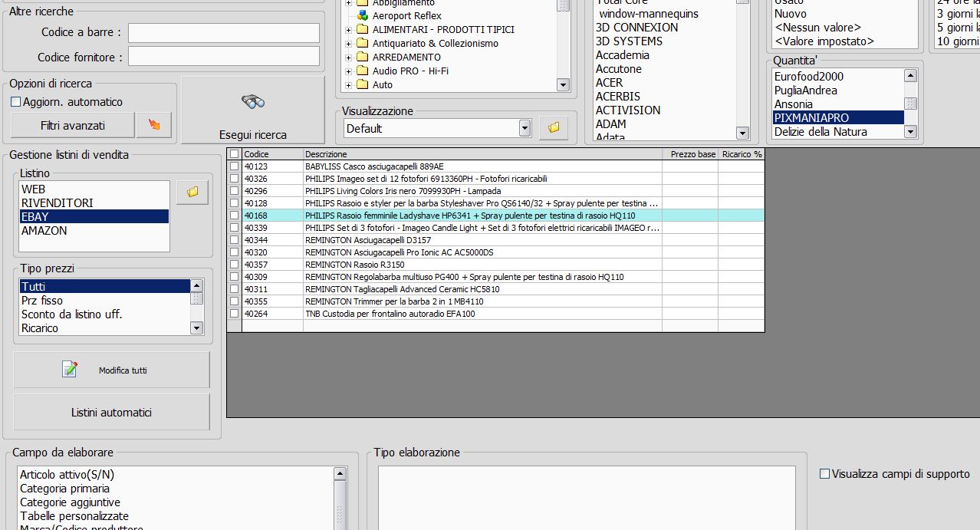The height and width of the screenshot is (530, 980).
Task: Select RIVENDITORI price list
Action: [x=94, y=202]
